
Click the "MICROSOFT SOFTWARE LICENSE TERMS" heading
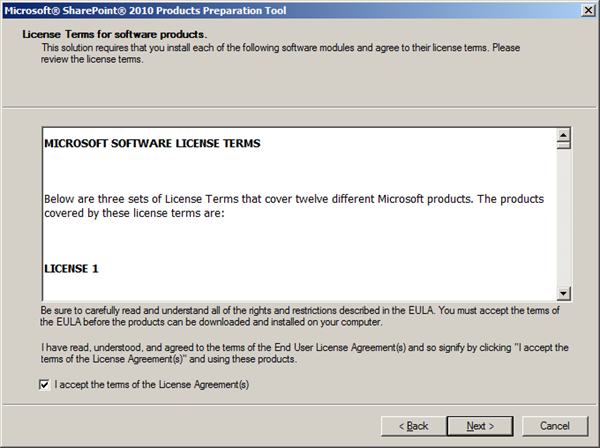(152, 143)
